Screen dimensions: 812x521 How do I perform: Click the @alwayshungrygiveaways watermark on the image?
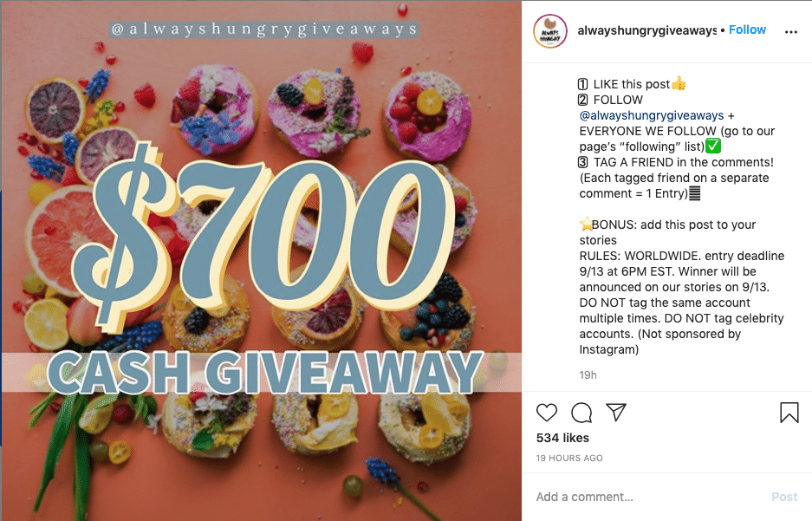tap(264, 29)
